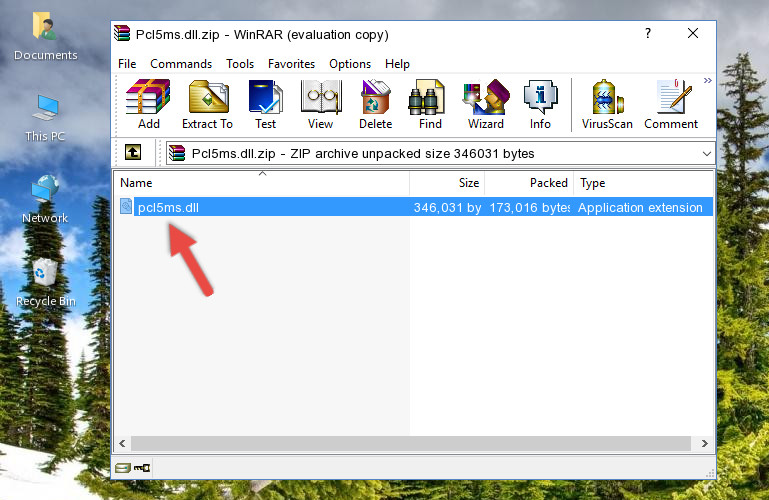This screenshot has width=769, height=500.
Task: Click the Extract To toolbar icon
Action: click(207, 104)
